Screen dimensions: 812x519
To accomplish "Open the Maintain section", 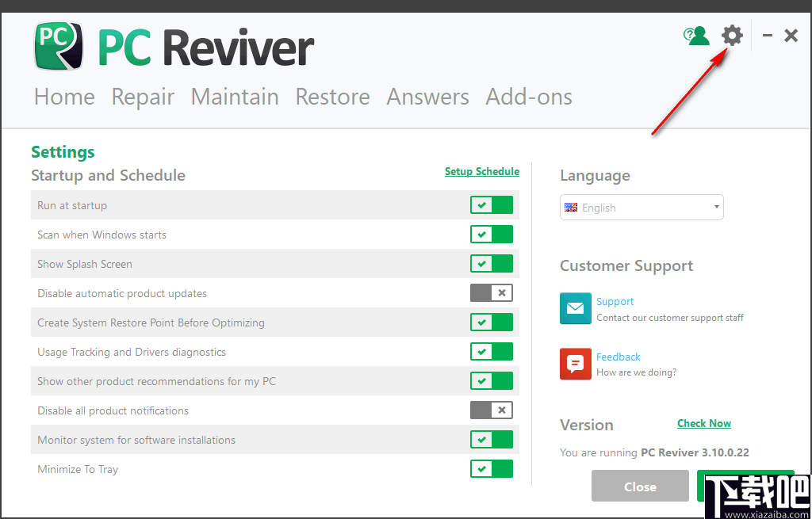I will point(235,97).
